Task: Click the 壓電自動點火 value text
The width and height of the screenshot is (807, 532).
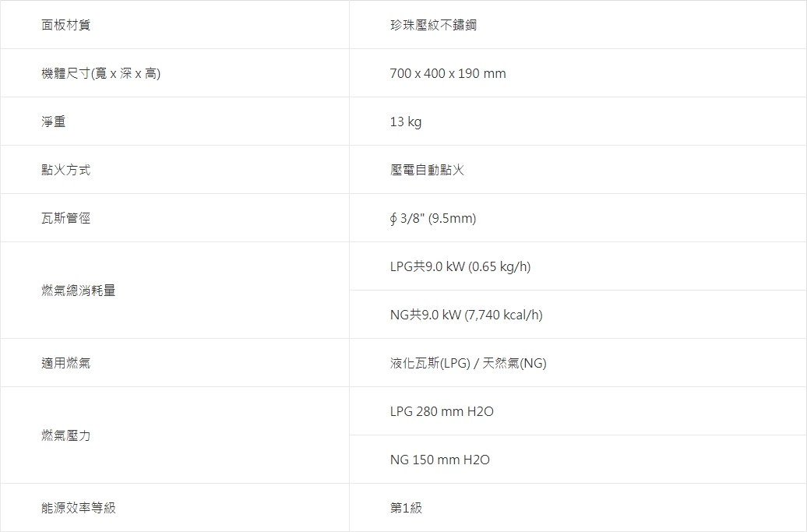Action: (427, 170)
